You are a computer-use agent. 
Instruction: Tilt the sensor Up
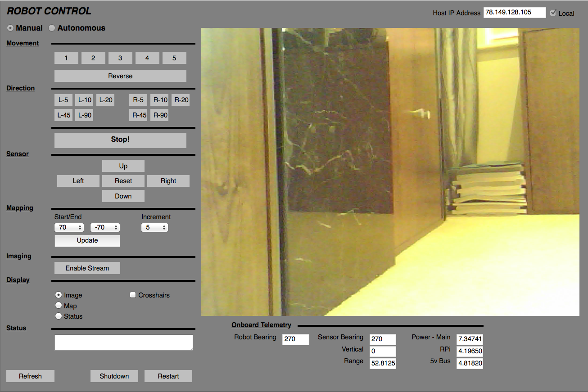pyautogui.click(x=123, y=166)
